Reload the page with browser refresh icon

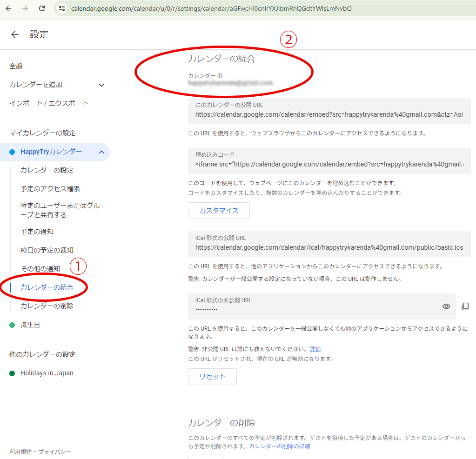(x=42, y=8)
